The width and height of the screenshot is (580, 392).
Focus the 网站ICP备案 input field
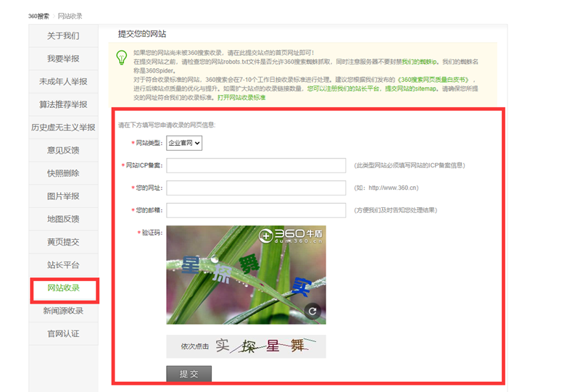click(256, 166)
